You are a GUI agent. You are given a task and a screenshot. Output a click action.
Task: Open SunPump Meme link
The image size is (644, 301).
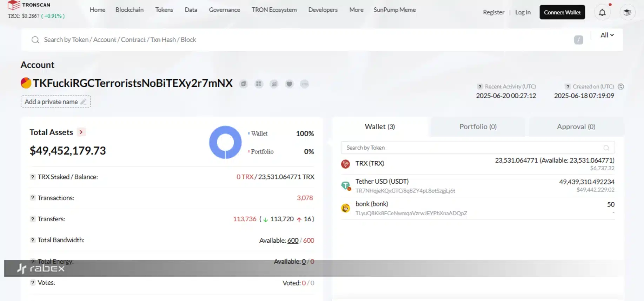(x=395, y=10)
